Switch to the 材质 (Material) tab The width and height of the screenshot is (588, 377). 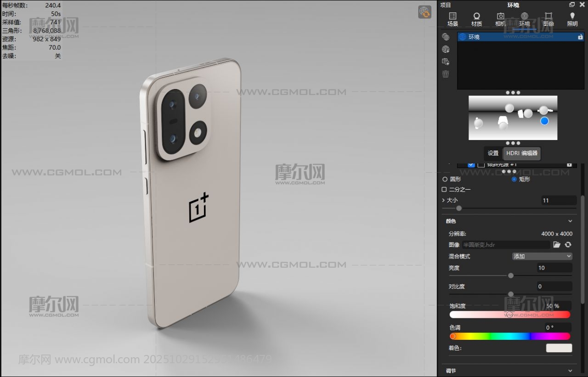(x=476, y=19)
